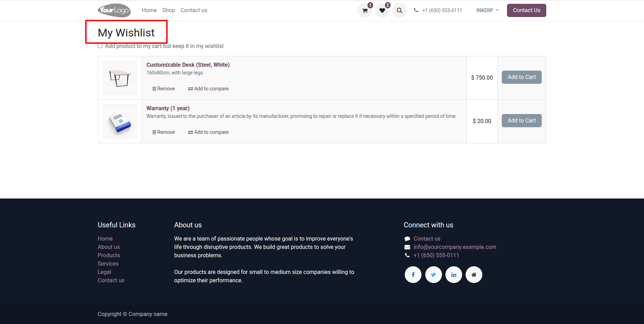Screen dimensions: 644x324
Task: Open Warranty (1 year) product link
Action: 168,108
